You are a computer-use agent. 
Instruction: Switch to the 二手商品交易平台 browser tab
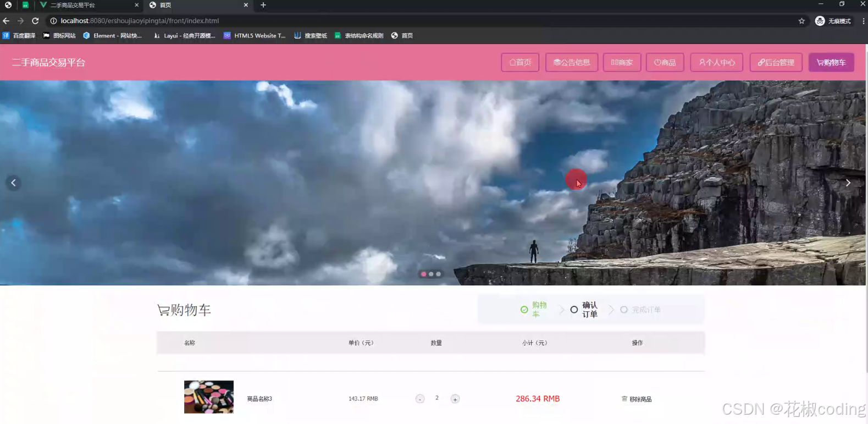pos(88,5)
